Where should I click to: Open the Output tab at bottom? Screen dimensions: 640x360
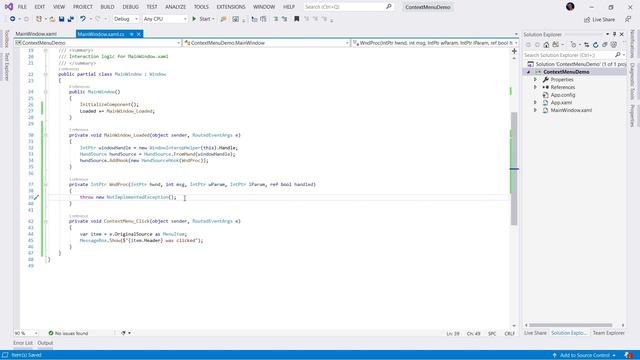point(45,343)
